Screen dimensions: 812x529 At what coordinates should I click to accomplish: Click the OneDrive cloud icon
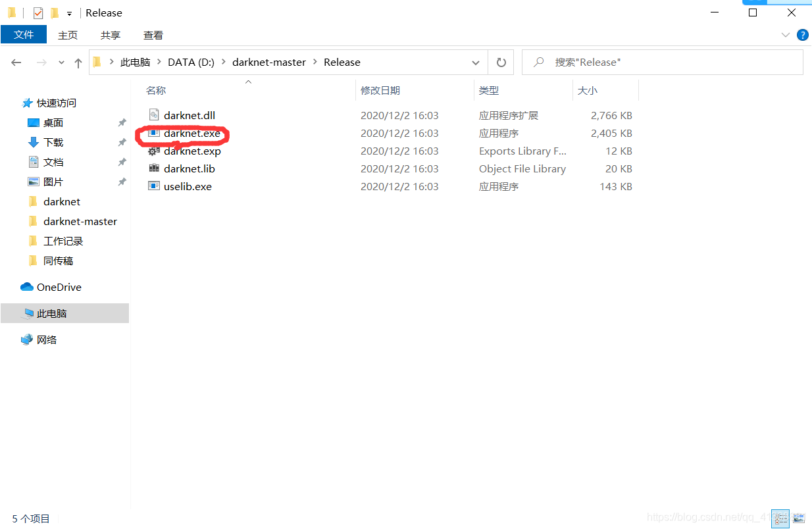coord(27,287)
